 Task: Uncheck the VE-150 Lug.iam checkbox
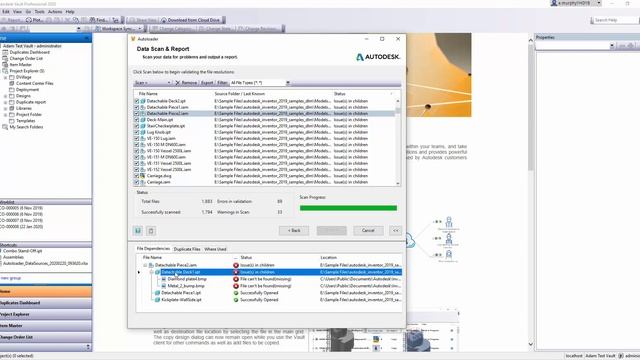[x=136, y=138]
